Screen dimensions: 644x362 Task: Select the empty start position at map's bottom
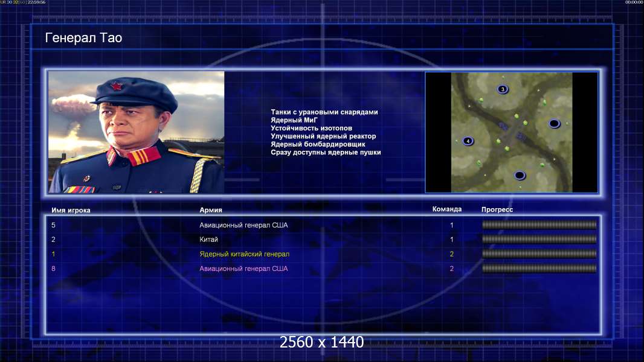520,175
